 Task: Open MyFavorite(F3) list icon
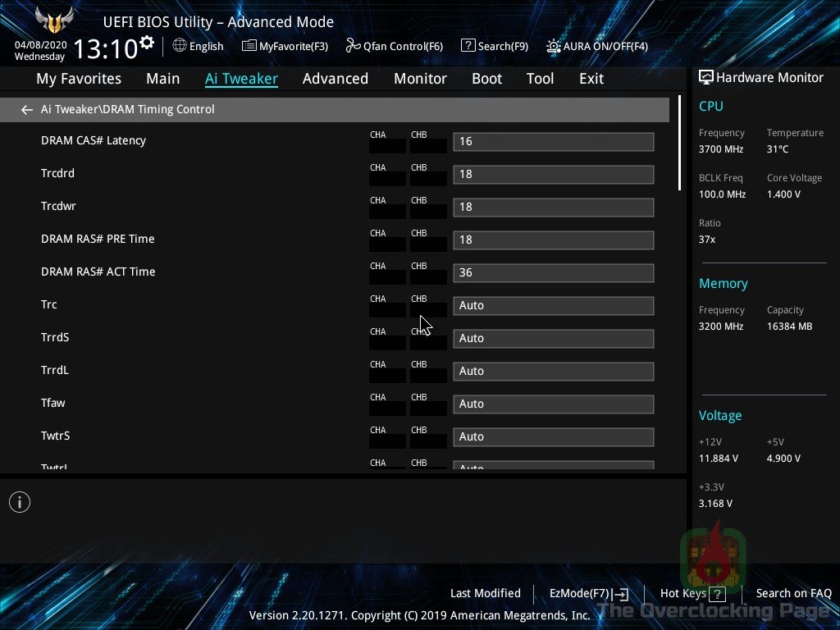[x=249, y=46]
